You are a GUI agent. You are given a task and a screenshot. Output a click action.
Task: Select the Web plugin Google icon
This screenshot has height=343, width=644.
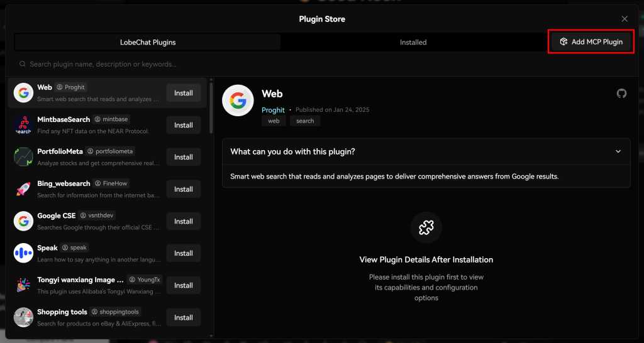coord(23,93)
